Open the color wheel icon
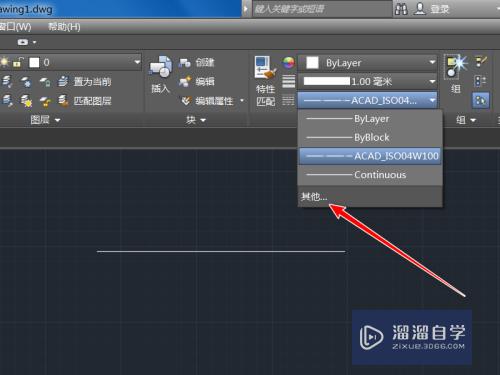Screen dimensions: 500x375 coord(288,62)
